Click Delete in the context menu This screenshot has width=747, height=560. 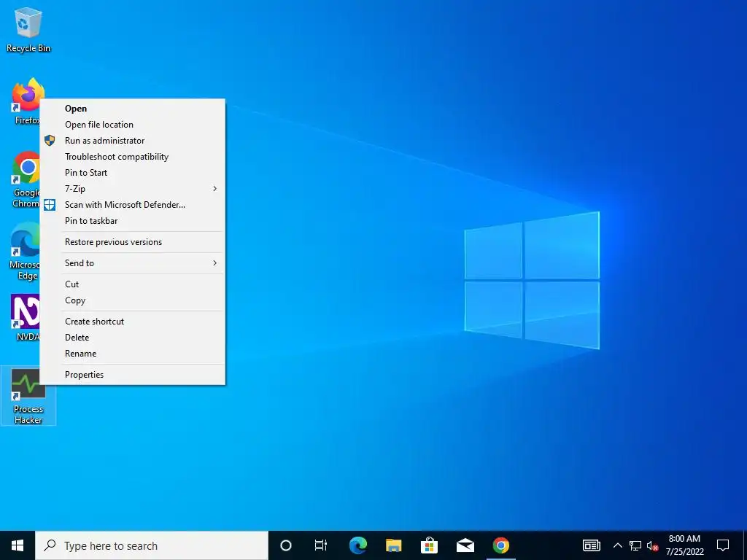(x=133, y=338)
